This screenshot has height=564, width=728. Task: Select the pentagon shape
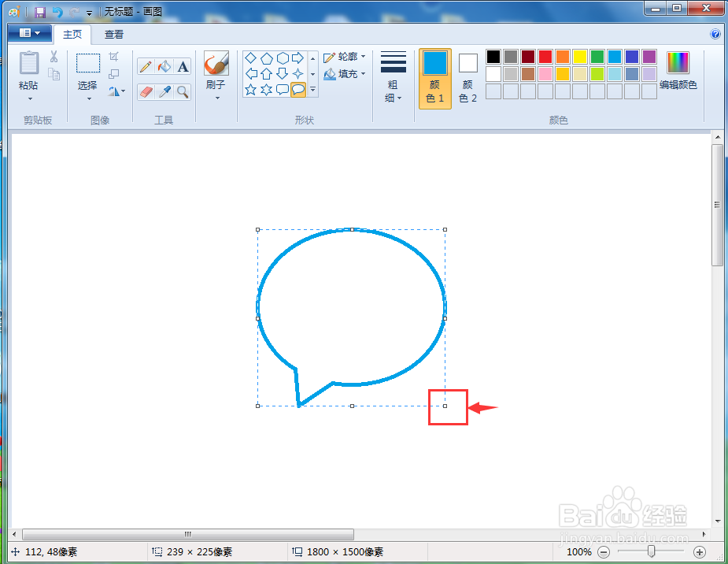pos(267,58)
